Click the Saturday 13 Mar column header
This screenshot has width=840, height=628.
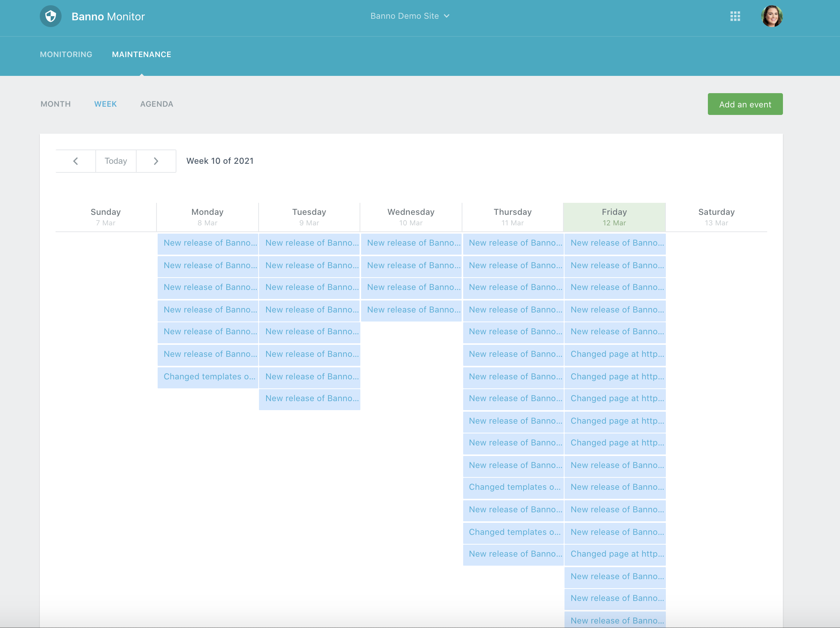pos(716,217)
